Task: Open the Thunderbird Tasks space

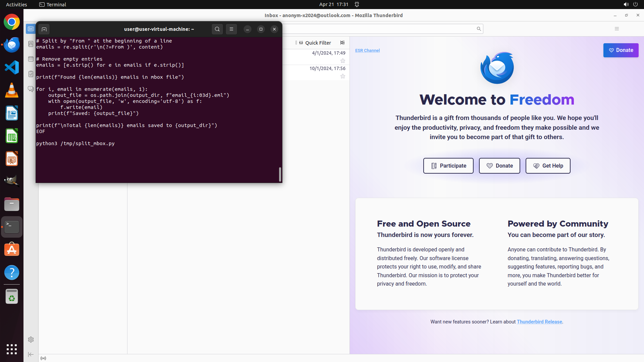Action: [x=31, y=74]
